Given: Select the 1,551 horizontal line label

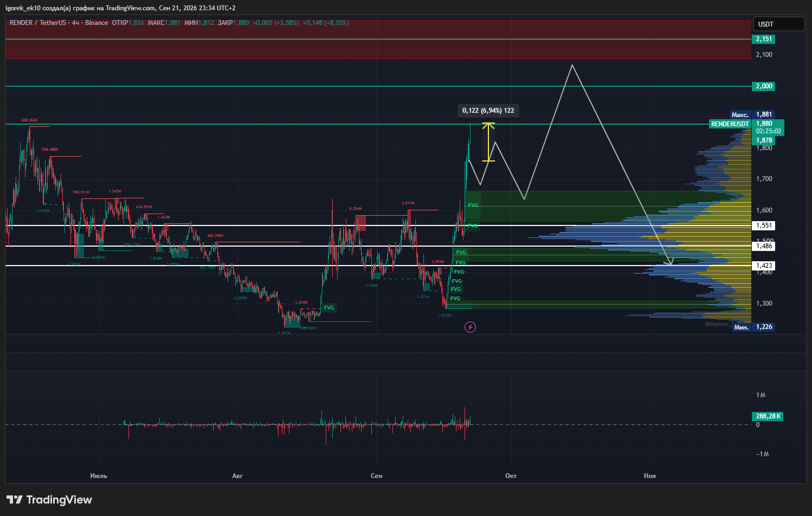Looking at the screenshot, I should pyautogui.click(x=764, y=225).
